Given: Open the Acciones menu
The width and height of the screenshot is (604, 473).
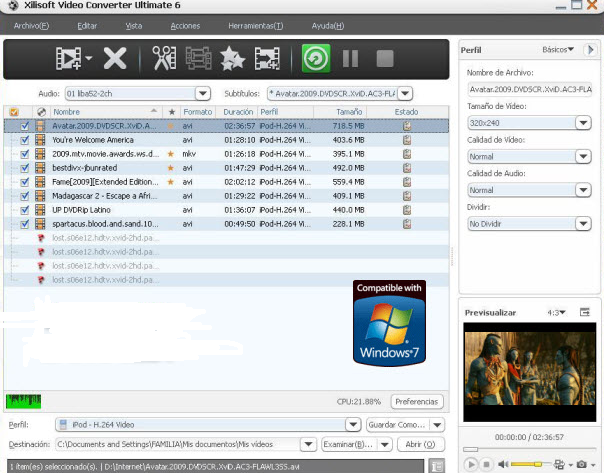Looking at the screenshot, I should [185, 26].
